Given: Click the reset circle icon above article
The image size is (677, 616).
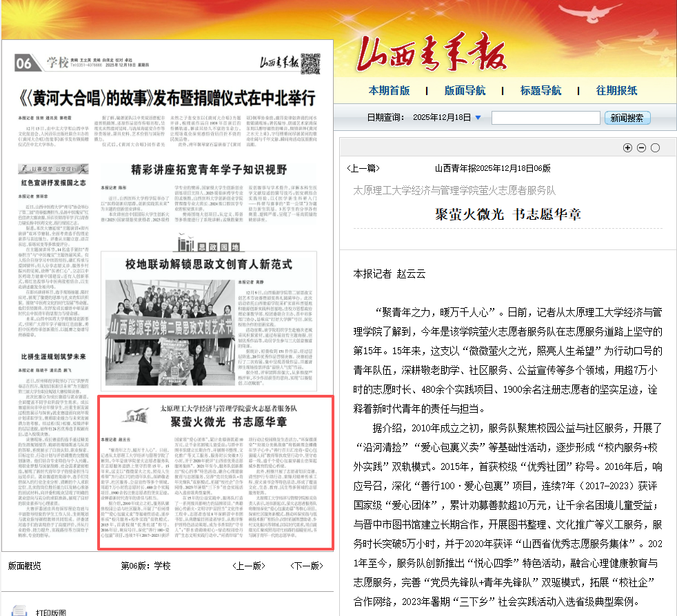Looking at the screenshot, I should coord(655,147).
